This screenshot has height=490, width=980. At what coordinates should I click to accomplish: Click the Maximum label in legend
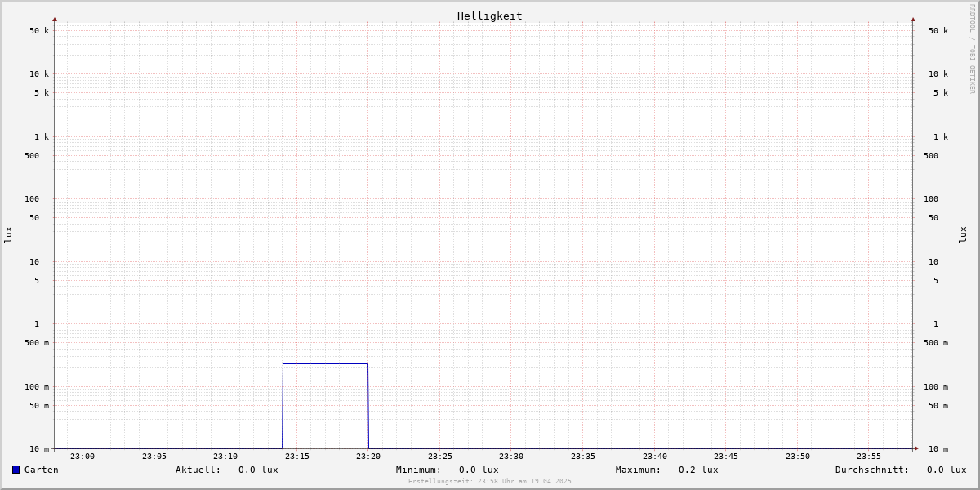tap(639, 470)
